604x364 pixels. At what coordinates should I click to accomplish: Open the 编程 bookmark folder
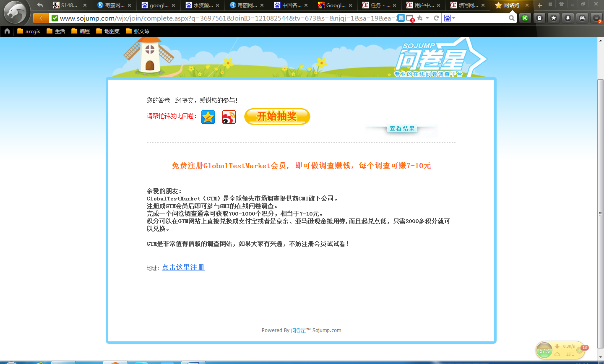coord(81,31)
